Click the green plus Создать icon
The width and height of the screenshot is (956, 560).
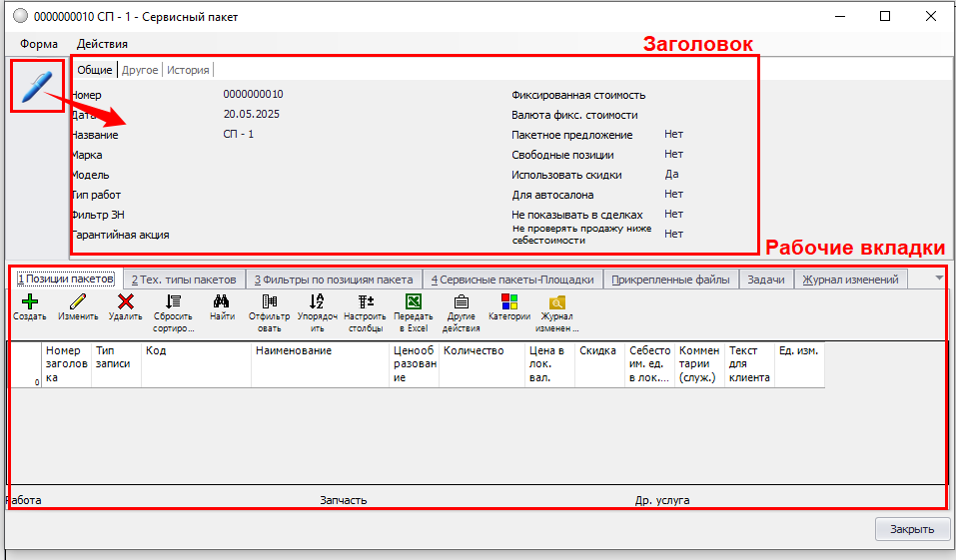click(x=30, y=301)
